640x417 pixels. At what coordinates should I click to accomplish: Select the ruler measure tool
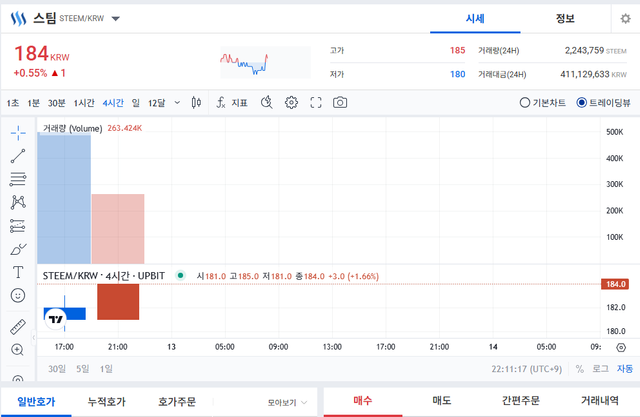18,327
